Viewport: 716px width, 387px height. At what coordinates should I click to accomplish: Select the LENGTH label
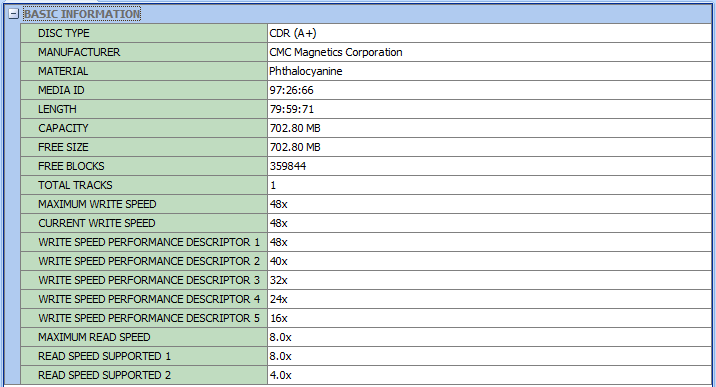click(x=57, y=110)
